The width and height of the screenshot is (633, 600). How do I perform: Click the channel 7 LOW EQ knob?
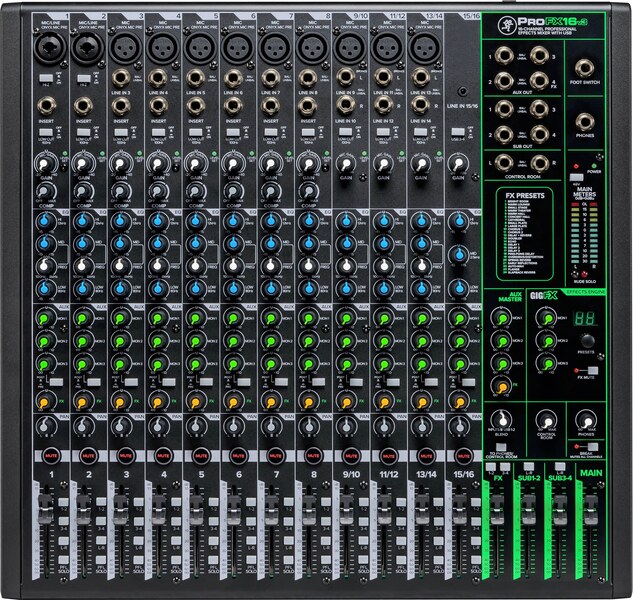click(x=270, y=288)
